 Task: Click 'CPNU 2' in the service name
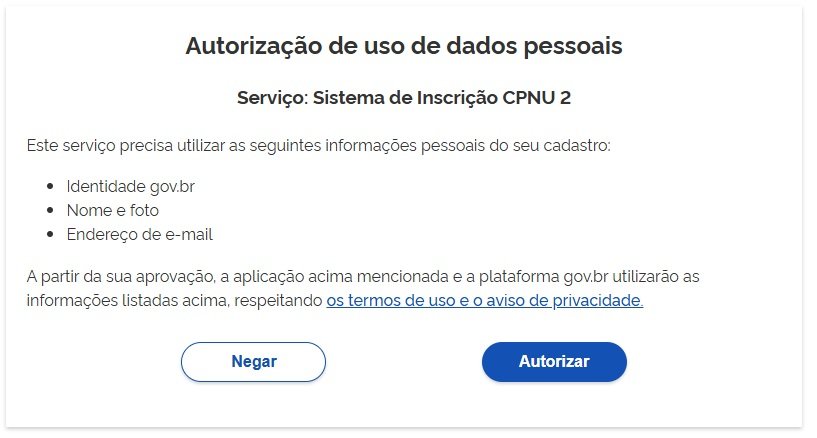[x=537, y=98]
